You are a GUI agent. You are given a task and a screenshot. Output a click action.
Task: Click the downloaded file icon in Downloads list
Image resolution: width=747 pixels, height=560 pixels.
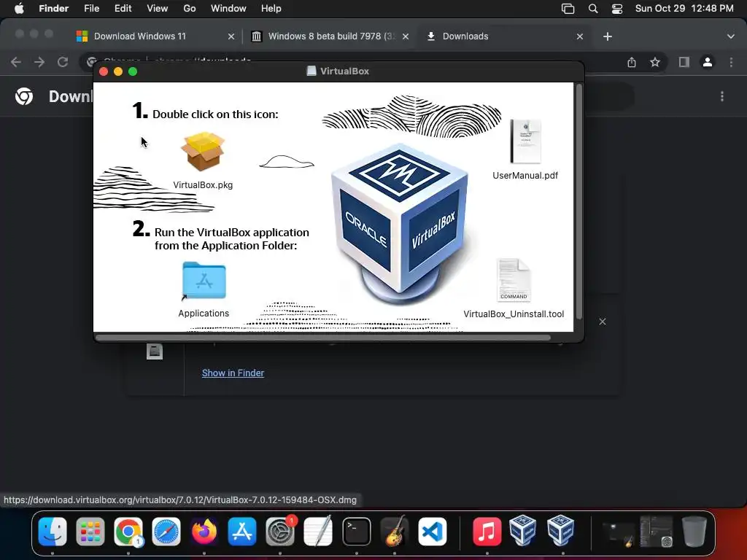pos(155,351)
